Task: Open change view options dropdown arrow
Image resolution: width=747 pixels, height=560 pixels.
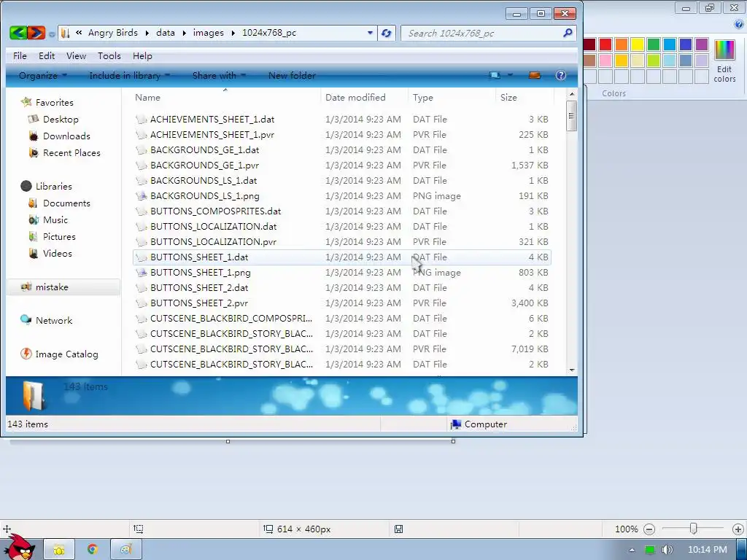Action: tap(510, 75)
